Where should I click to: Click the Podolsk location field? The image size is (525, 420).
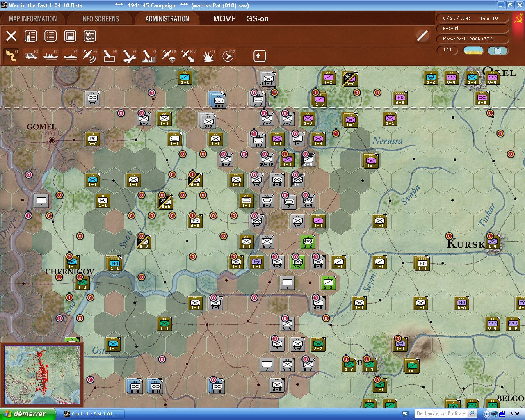pos(472,28)
